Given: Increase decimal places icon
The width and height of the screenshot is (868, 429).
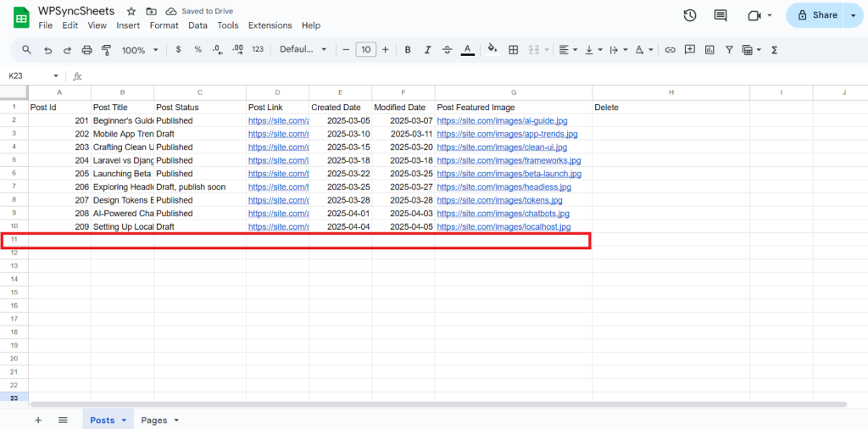Looking at the screenshot, I should [237, 49].
